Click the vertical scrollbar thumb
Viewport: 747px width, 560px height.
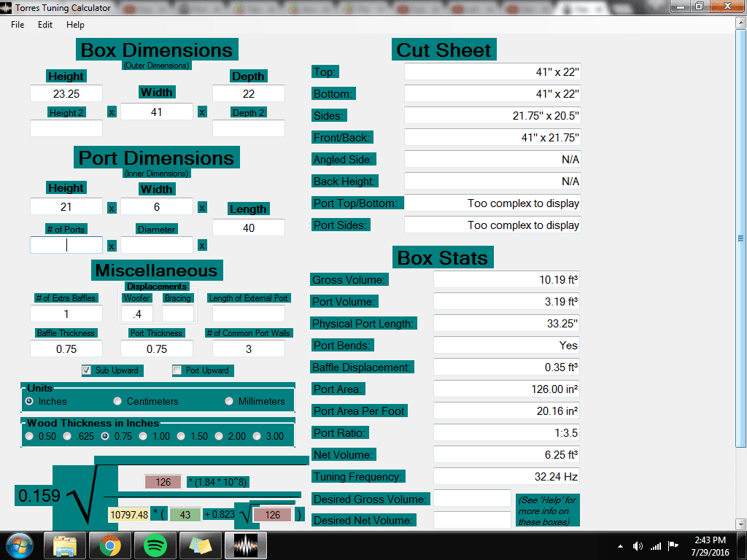740,238
